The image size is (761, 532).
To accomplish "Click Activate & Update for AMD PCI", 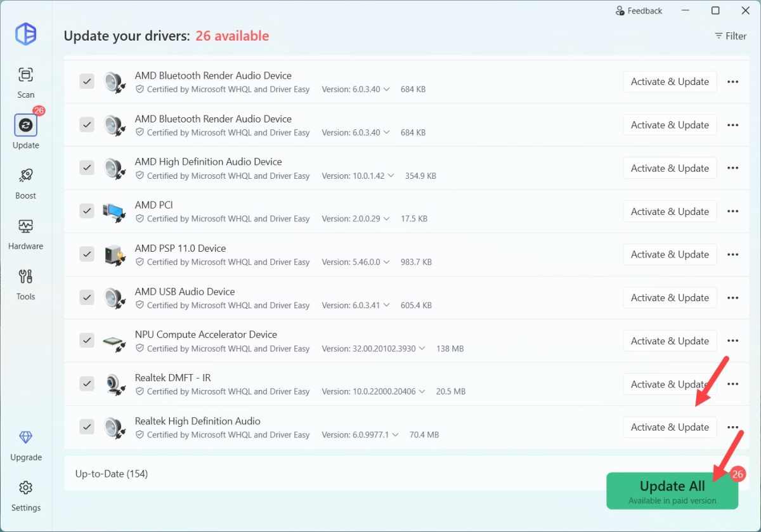I will click(x=670, y=211).
